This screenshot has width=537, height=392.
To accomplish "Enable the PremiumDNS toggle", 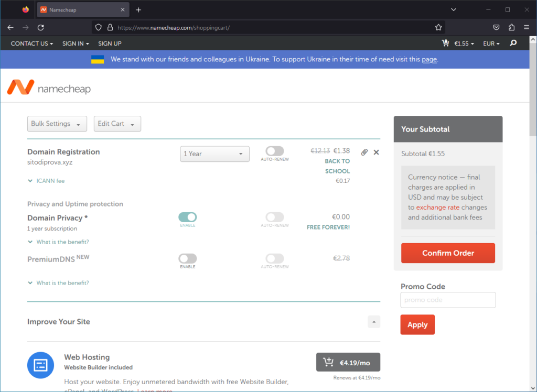I will (188, 258).
